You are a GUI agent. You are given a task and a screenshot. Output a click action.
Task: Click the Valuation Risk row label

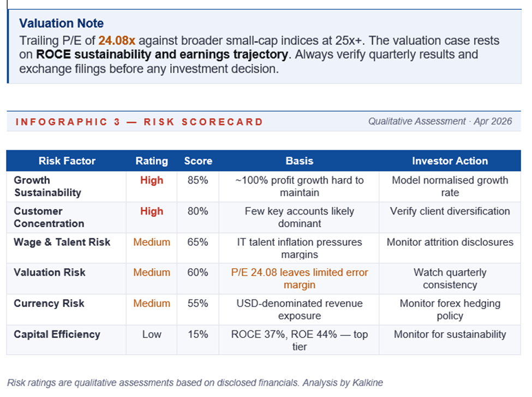(50, 272)
